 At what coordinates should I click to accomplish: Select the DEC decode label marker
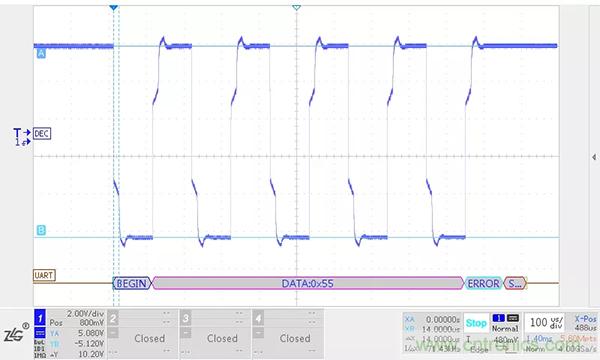tap(42, 134)
